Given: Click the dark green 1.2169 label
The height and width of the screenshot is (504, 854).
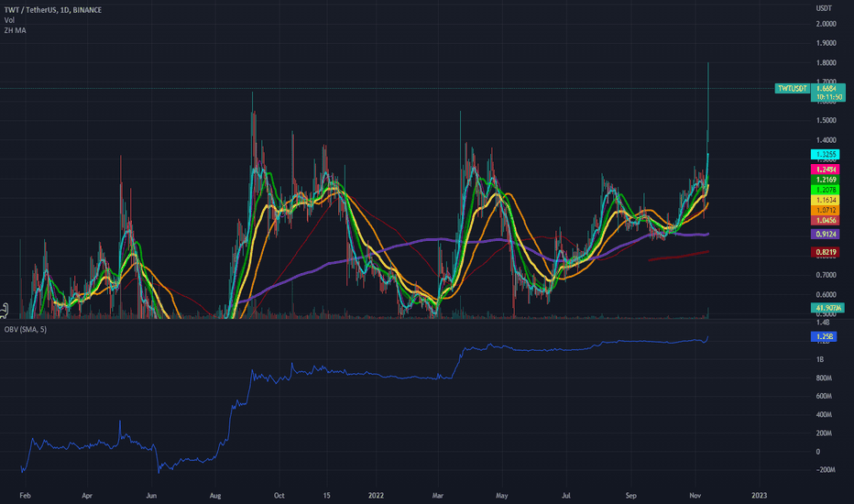Looking at the screenshot, I should [x=825, y=180].
